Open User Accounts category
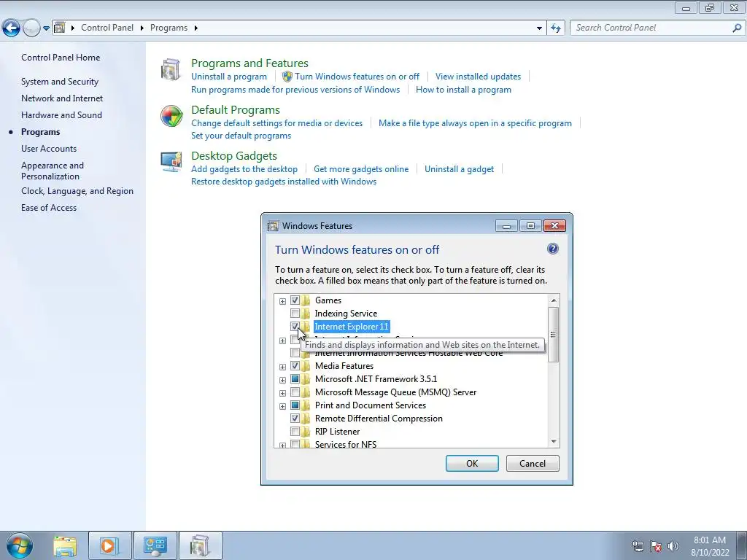The height and width of the screenshot is (560, 747). [x=49, y=149]
